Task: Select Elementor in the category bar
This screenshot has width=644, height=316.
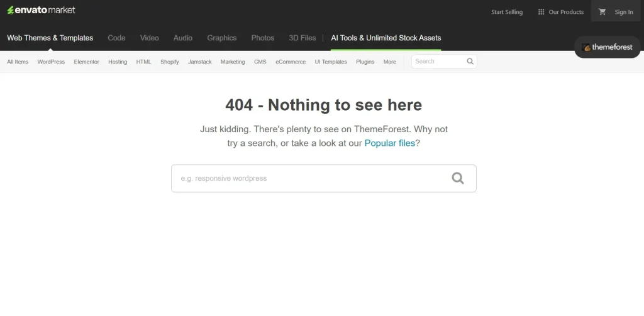Action: pos(86,62)
